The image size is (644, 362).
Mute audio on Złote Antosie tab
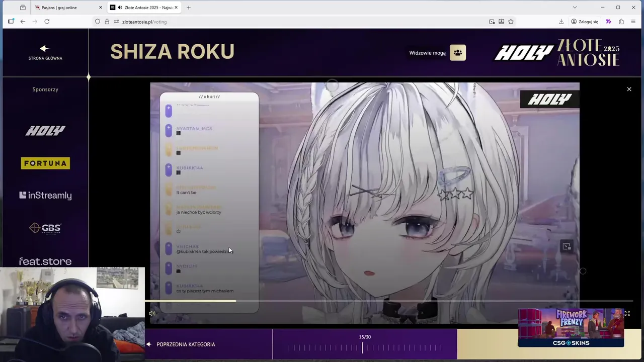(x=120, y=8)
